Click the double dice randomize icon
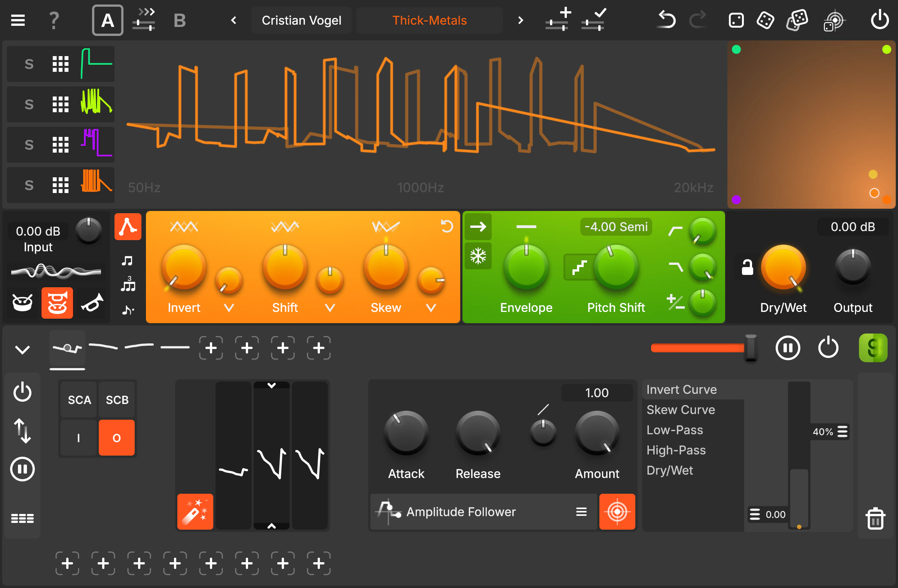Image resolution: width=898 pixels, height=588 pixels. click(x=797, y=20)
